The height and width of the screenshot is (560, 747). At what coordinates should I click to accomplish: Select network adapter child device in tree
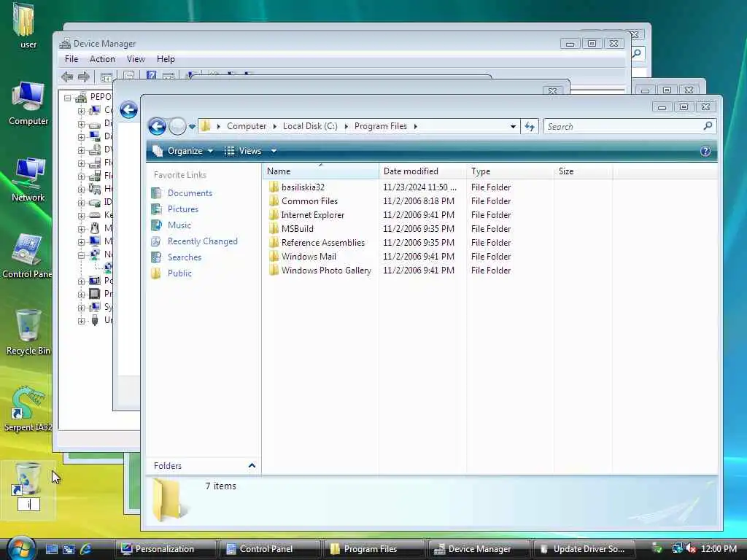(108, 267)
